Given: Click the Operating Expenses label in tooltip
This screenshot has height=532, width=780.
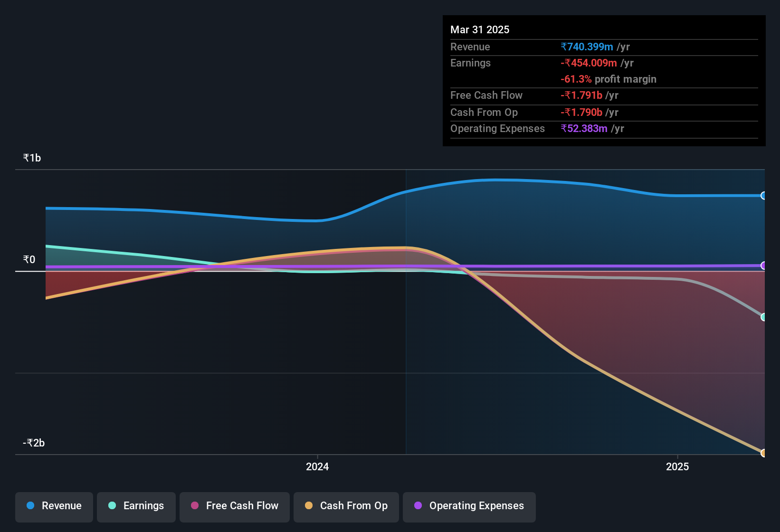Looking at the screenshot, I should tap(497, 128).
